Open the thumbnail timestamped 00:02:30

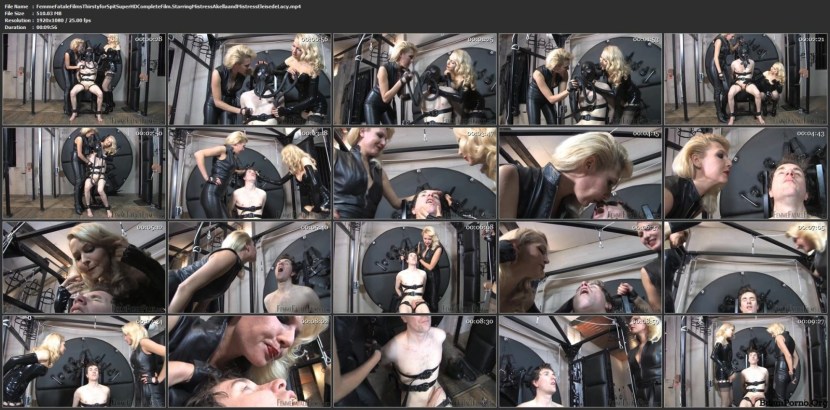pyautogui.click(x=83, y=173)
